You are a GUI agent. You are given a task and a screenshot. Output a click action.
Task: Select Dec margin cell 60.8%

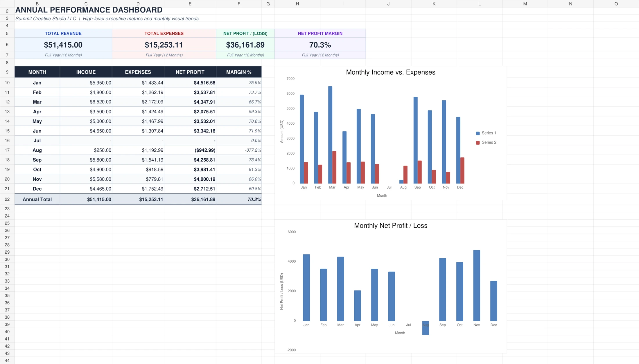point(239,189)
